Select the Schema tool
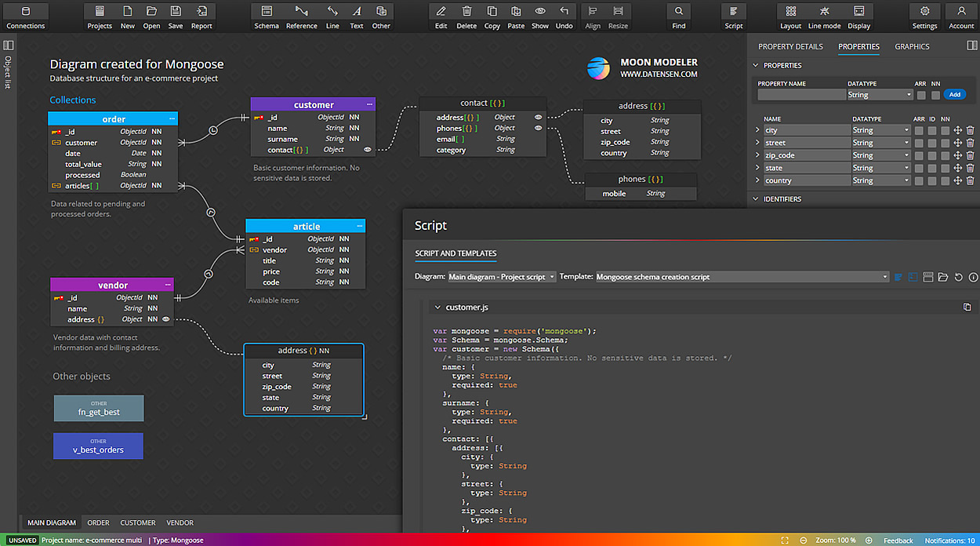 [x=267, y=16]
